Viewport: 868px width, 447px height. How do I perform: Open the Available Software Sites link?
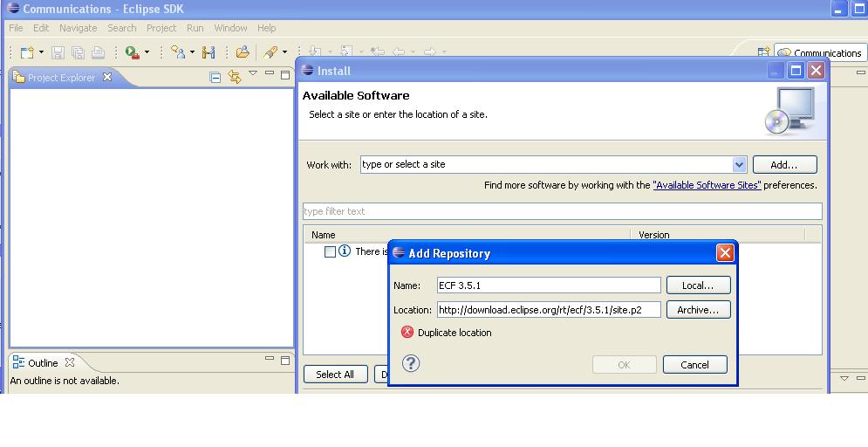point(707,185)
